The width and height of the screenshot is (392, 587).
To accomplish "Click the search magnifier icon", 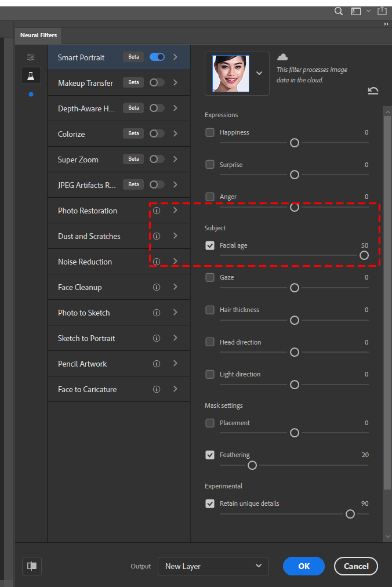I will pos(339,11).
